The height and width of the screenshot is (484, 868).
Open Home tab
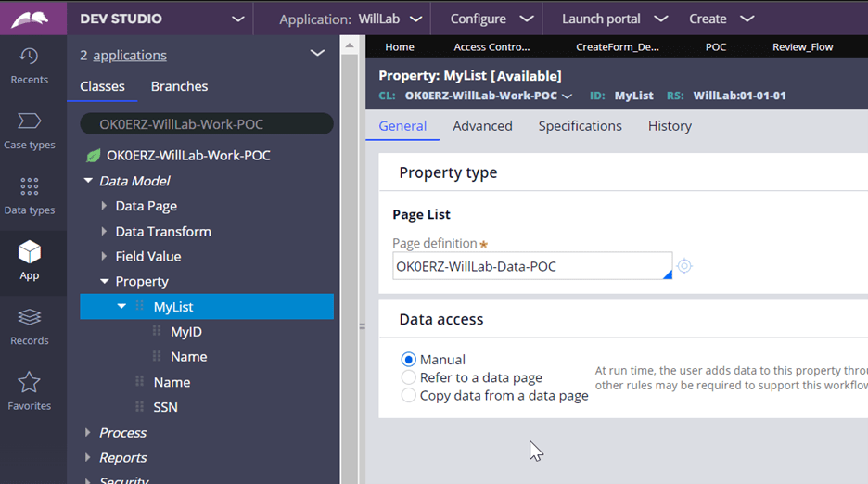[400, 47]
